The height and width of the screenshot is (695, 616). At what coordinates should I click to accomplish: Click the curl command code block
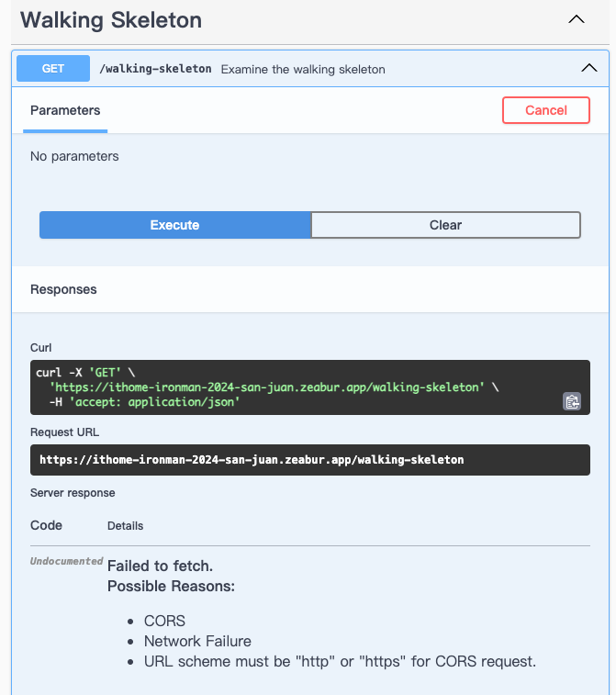point(310,387)
